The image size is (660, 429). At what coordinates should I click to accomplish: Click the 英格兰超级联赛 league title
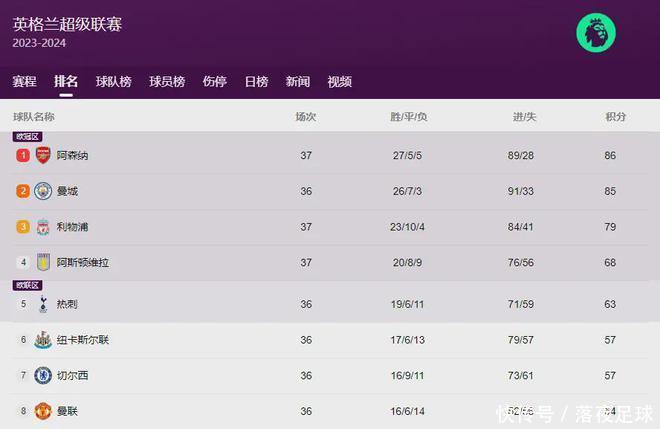click(x=67, y=25)
